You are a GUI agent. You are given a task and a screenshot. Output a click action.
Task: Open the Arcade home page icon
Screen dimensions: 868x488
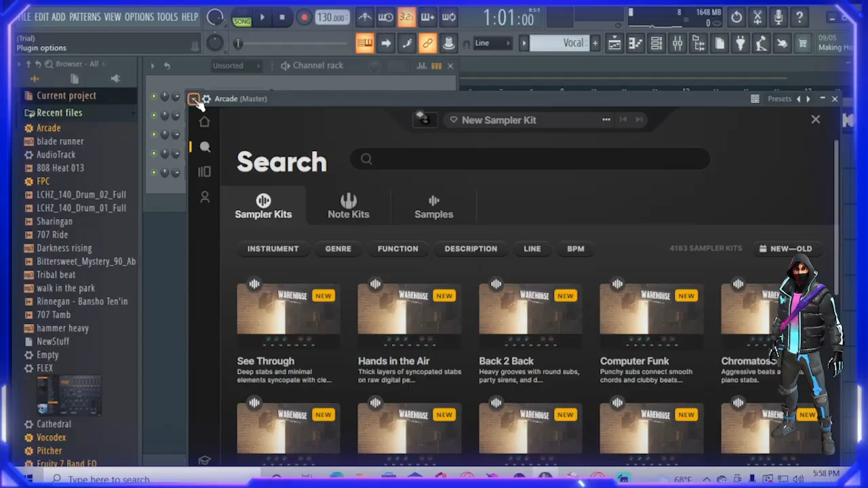pyautogui.click(x=204, y=122)
